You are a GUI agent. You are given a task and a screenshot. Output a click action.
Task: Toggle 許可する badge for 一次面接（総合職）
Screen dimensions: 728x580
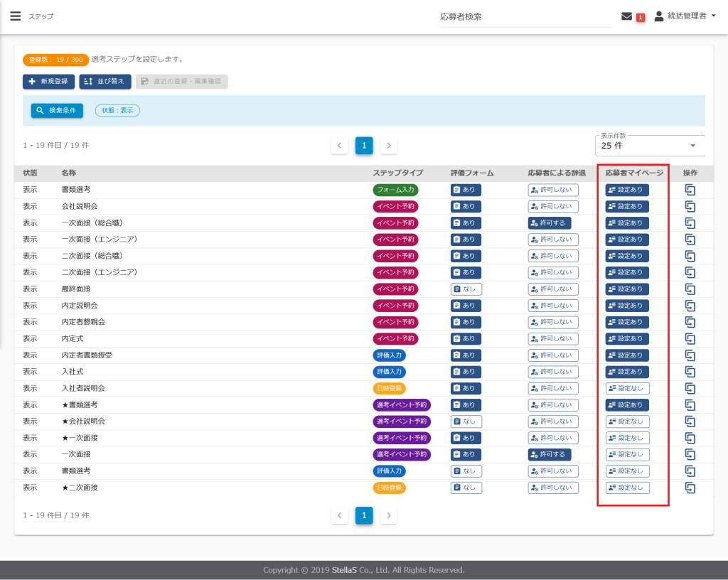coord(550,223)
